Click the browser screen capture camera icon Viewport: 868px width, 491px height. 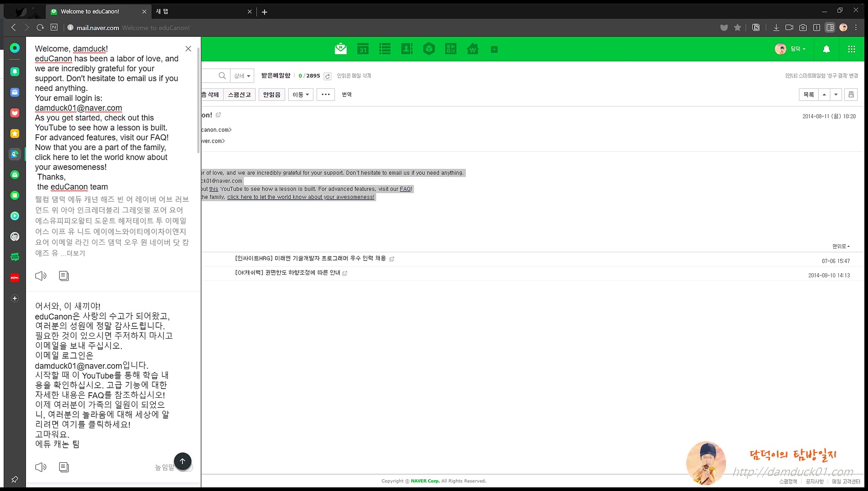803,28
